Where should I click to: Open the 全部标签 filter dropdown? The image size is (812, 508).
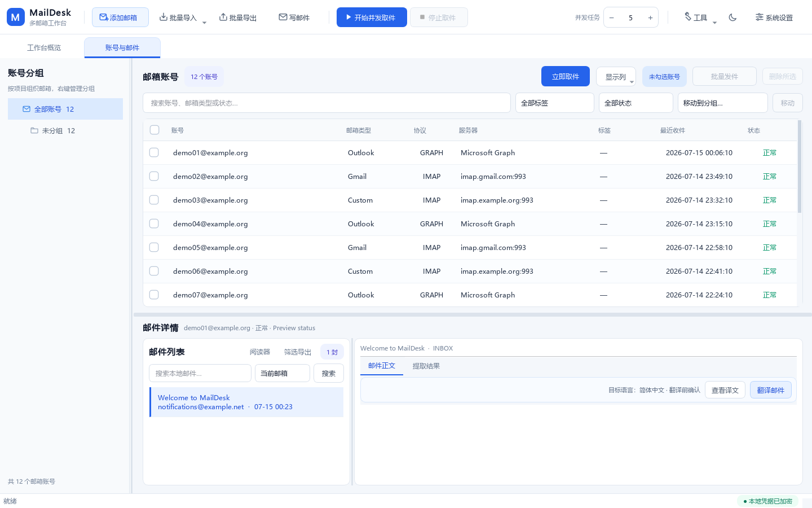[x=555, y=103]
